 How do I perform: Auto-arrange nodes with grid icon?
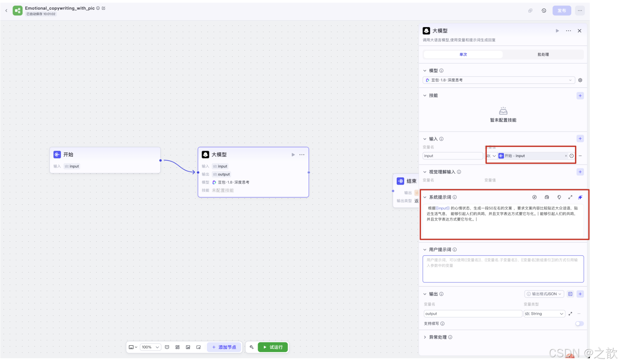[x=177, y=347]
